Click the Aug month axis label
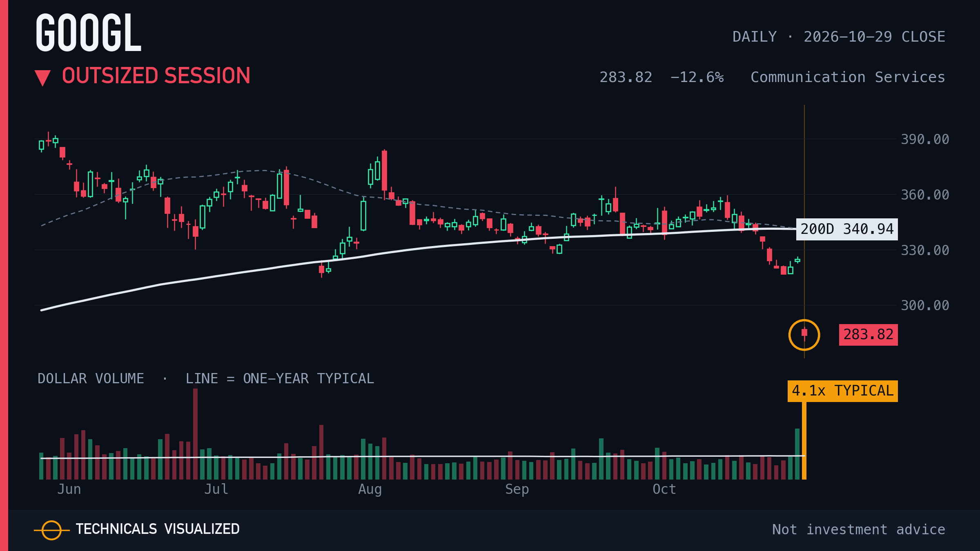 [370, 489]
